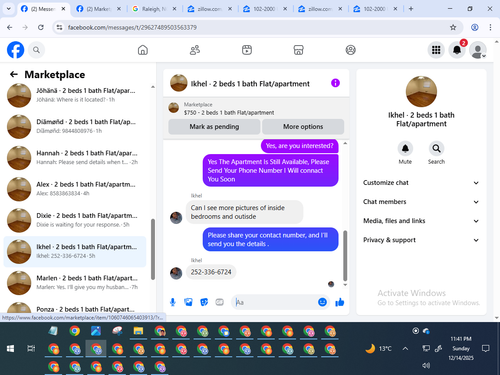Image resolution: width=500 pixels, height=375 pixels.
Task: Expand Media, files and links section
Action: point(421,221)
